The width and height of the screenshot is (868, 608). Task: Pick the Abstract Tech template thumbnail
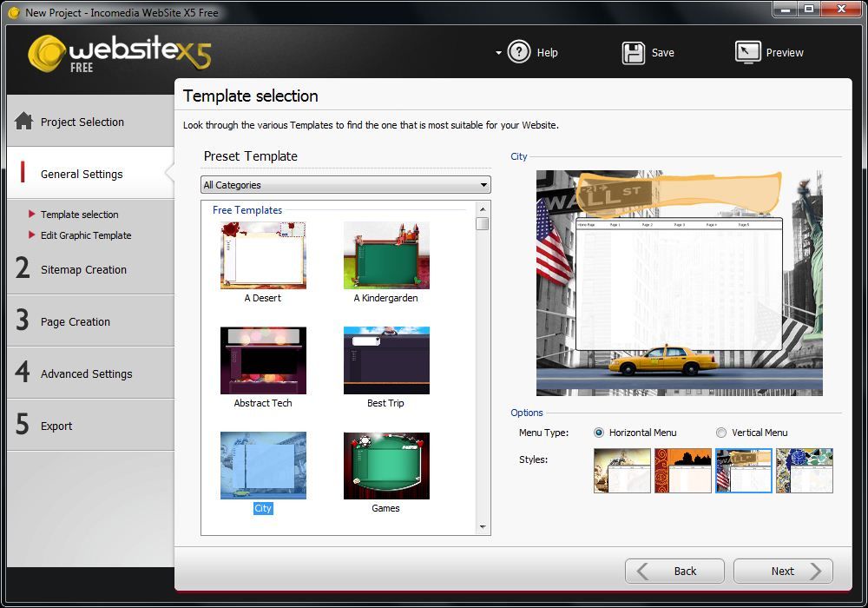263,360
